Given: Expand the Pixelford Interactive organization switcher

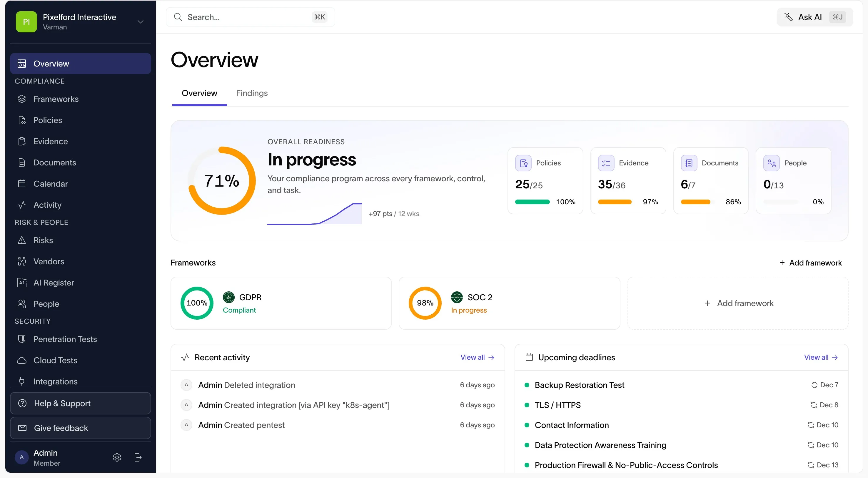Looking at the screenshot, I should coord(80,21).
